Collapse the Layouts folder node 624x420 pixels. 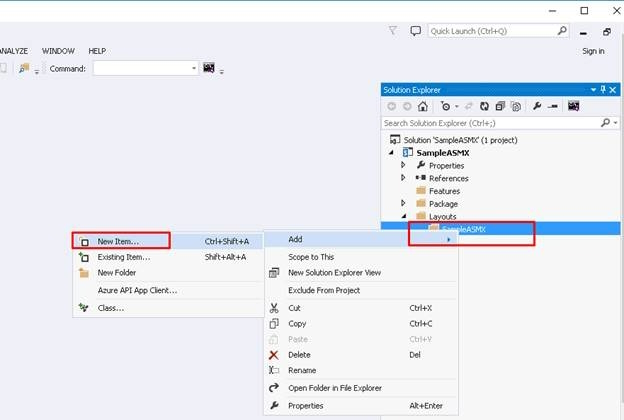coord(404,216)
